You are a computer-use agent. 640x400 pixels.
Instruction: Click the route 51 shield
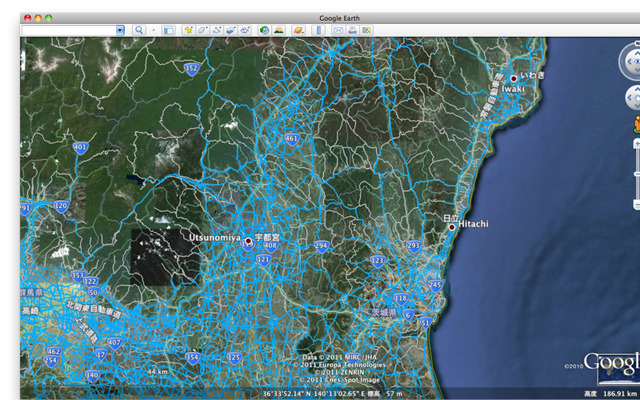(x=426, y=323)
